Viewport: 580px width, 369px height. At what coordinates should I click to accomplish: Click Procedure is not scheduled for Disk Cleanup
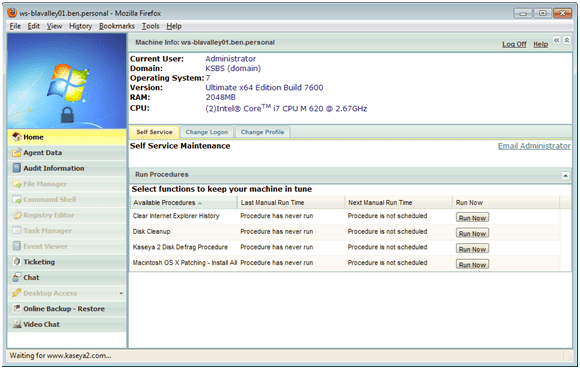point(387,232)
